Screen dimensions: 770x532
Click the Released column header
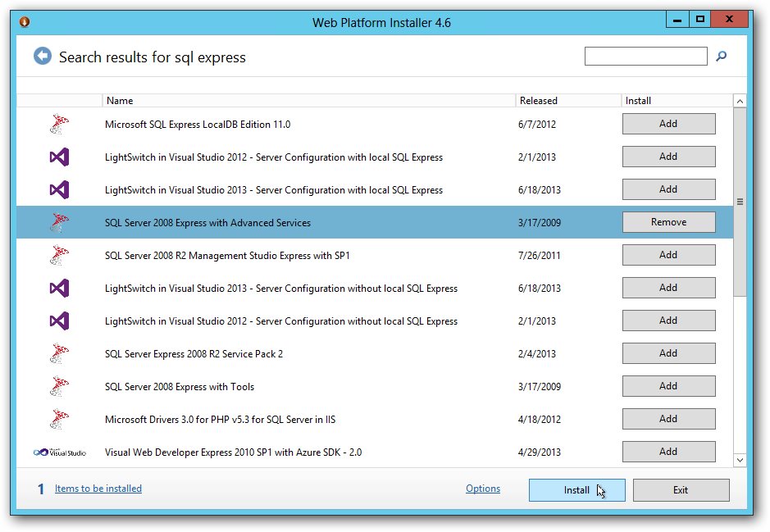(568, 101)
